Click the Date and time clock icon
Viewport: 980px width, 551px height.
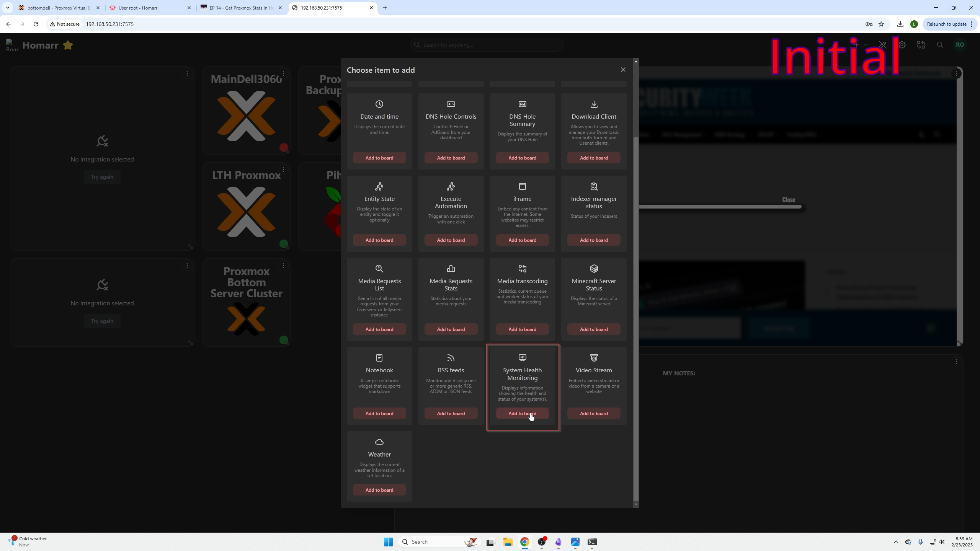point(379,104)
